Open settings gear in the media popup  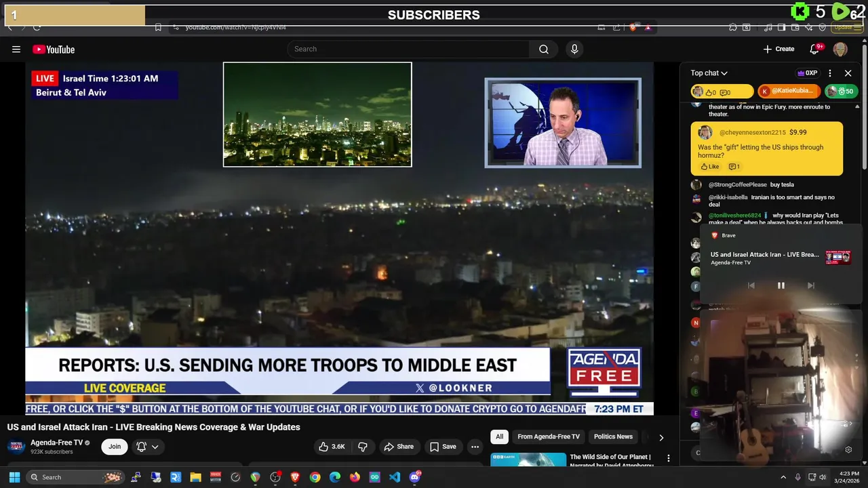coord(848,449)
